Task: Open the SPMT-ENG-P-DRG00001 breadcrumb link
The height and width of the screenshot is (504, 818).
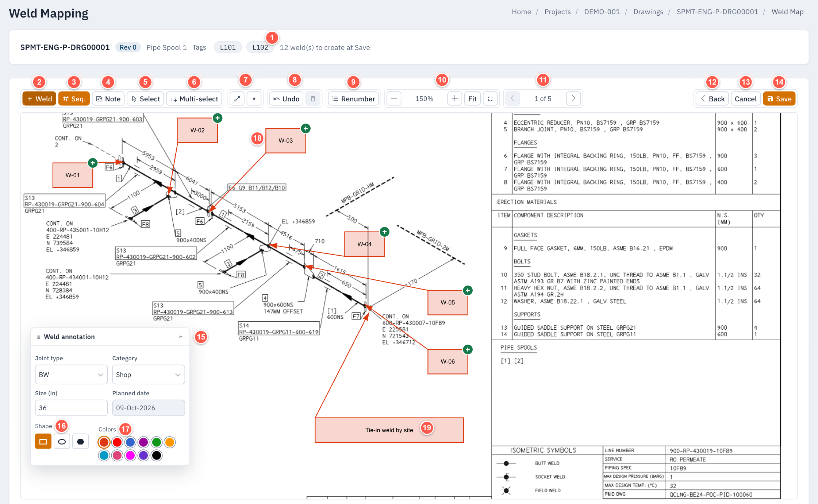Action: click(717, 12)
